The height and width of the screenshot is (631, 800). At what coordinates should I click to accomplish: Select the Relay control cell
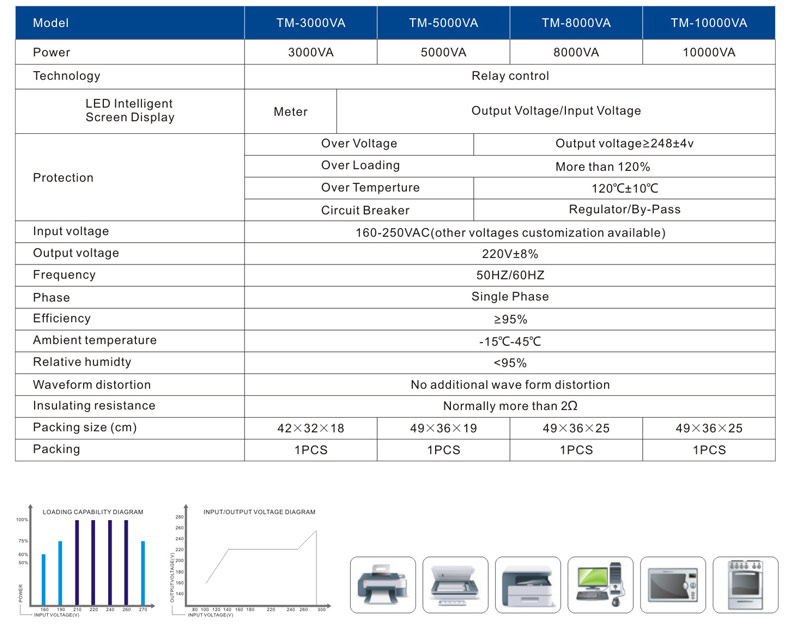(x=510, y=77)
